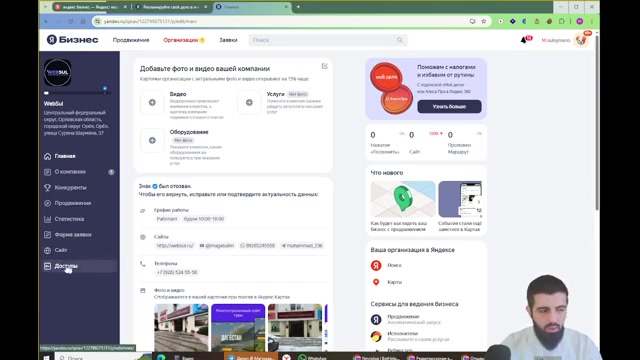Open browser home button
The image size is (640, 360).
coord(83,21)
